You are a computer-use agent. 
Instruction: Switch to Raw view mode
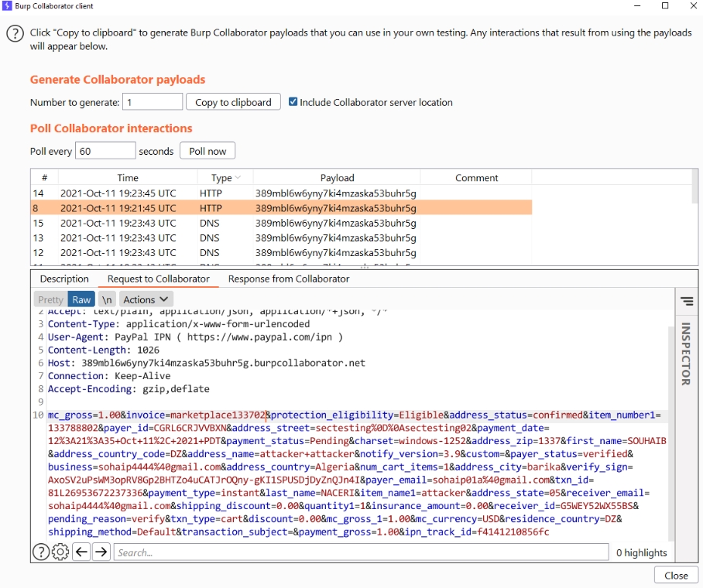coord(81,299)
